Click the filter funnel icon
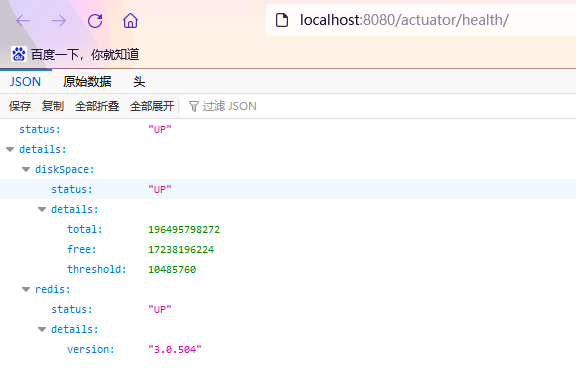 point(194,107)
